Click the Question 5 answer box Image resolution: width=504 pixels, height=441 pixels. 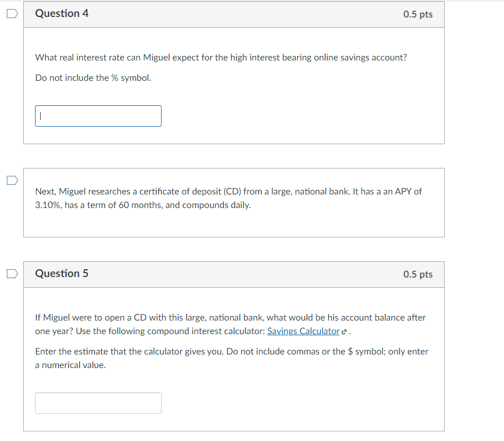(x=98, y=403)
